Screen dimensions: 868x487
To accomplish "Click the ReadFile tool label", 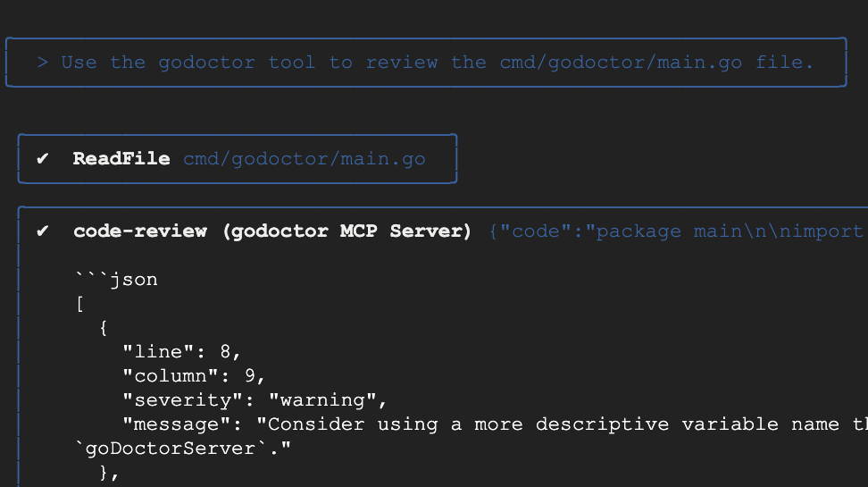I will point(121,159).
